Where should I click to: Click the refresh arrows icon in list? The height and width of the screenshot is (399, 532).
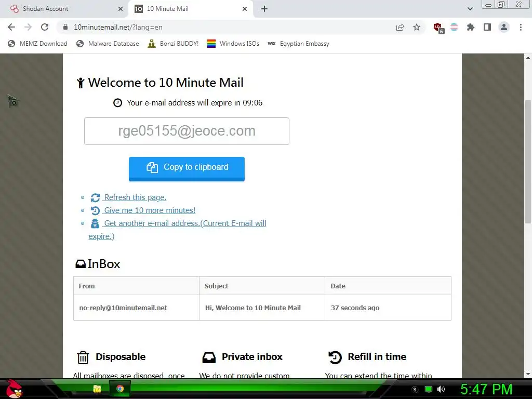click(x=96, y=197)
